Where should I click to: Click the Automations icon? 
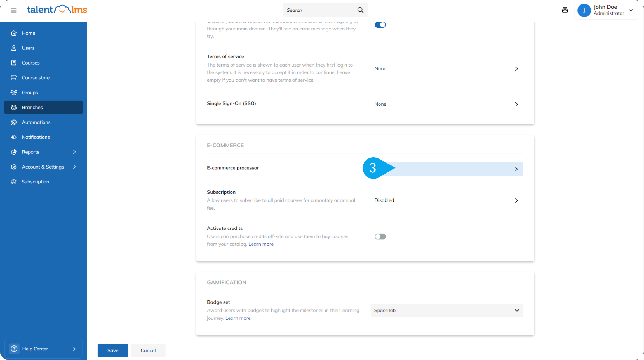click(x=14, y=122)
